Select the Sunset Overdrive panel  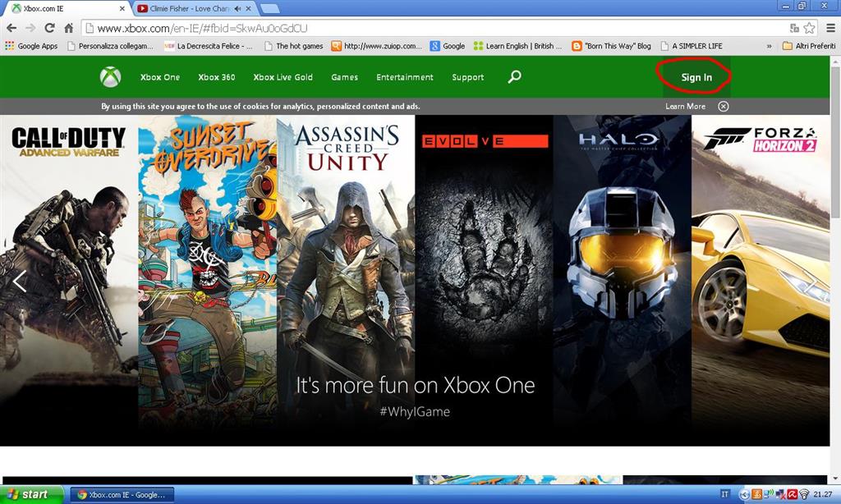(x=208, y=280)
